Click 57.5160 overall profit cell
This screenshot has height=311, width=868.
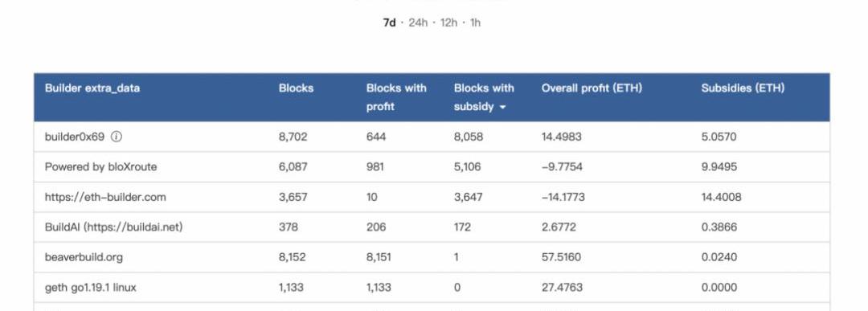point(561,257)
